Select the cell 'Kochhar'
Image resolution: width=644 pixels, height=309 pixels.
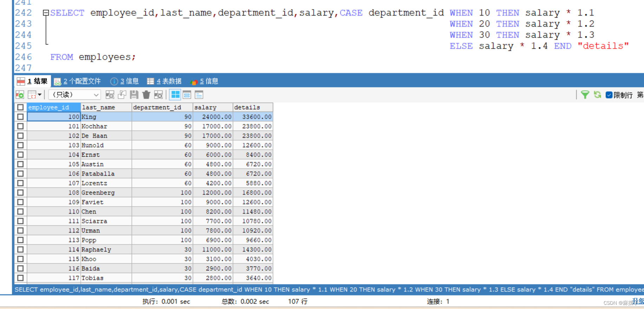(106, 126)
